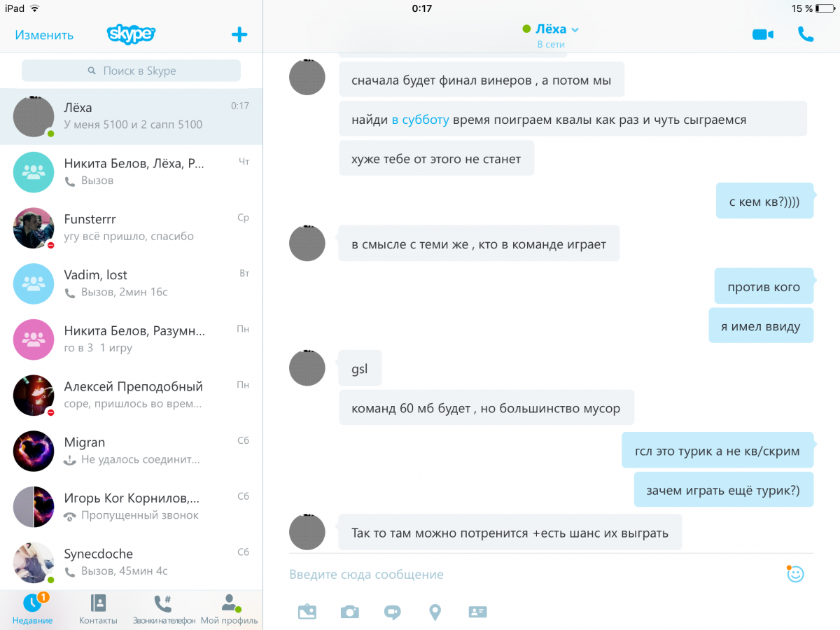The height and width of the screenshot is (630, 840).
Task: Open the Funsterrr conversation
Action: 131,227
